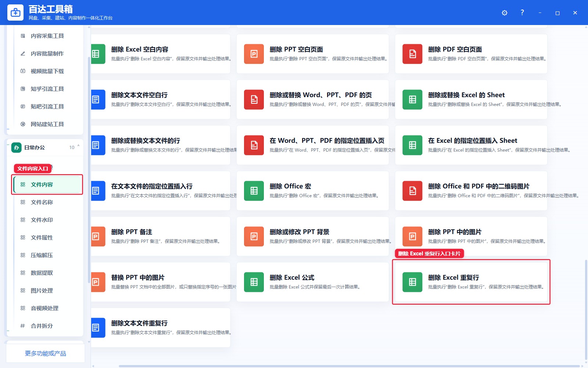
Task: Select the 文件水印 sidebar item
Action: (47, 220)
